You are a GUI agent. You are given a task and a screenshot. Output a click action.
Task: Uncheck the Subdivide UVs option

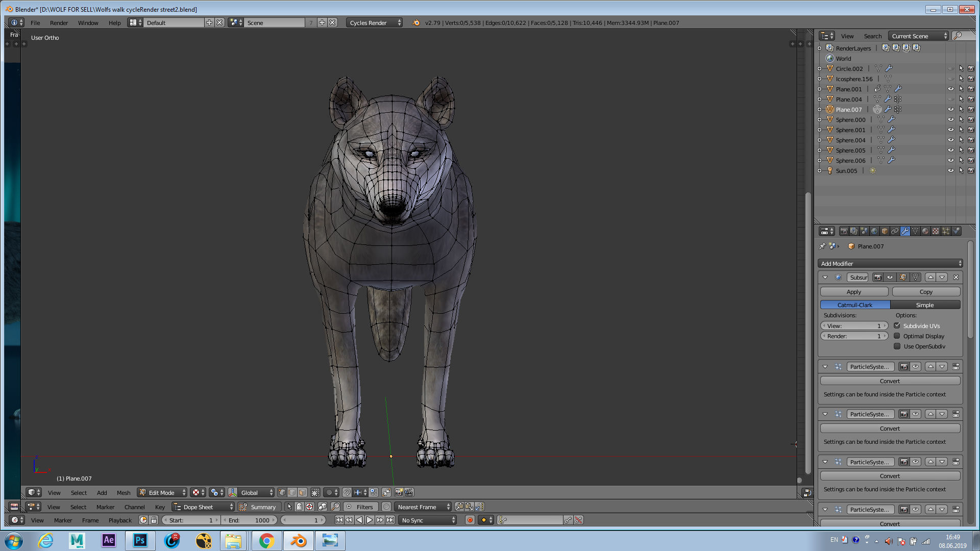coord(897,325)
